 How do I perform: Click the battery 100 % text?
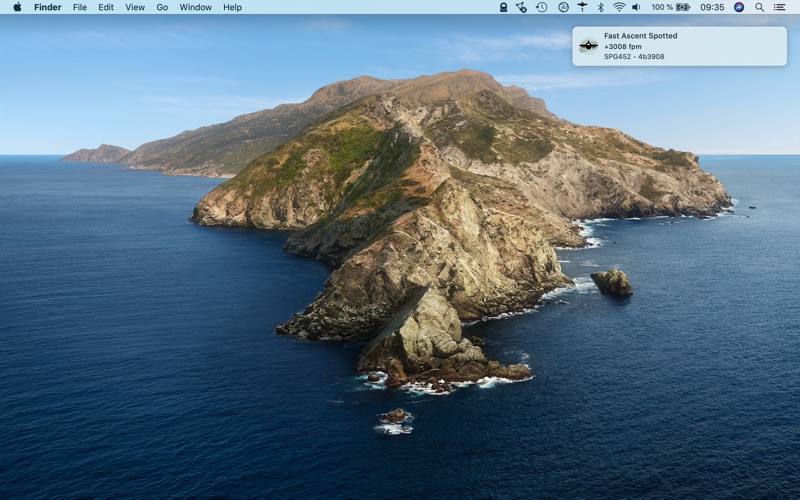click(x=662, y=7)
